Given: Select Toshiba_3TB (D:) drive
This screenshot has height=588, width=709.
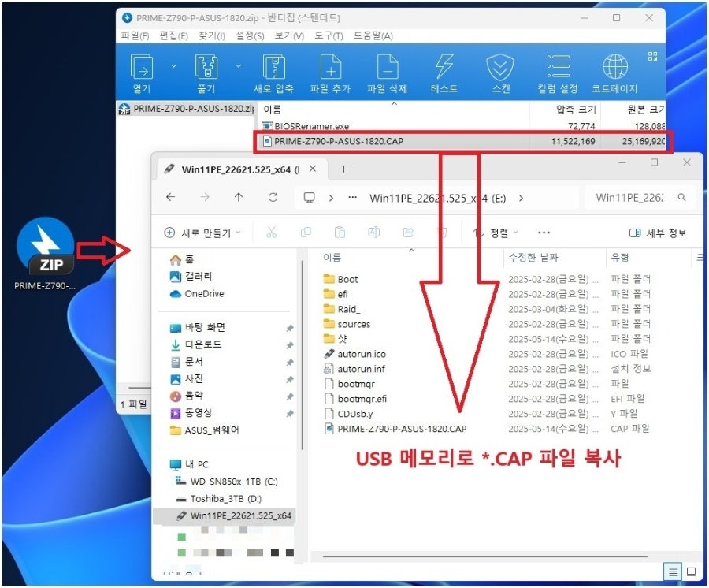Looking at the screenshot, I should pyautogui.click(x=219, y=499).
